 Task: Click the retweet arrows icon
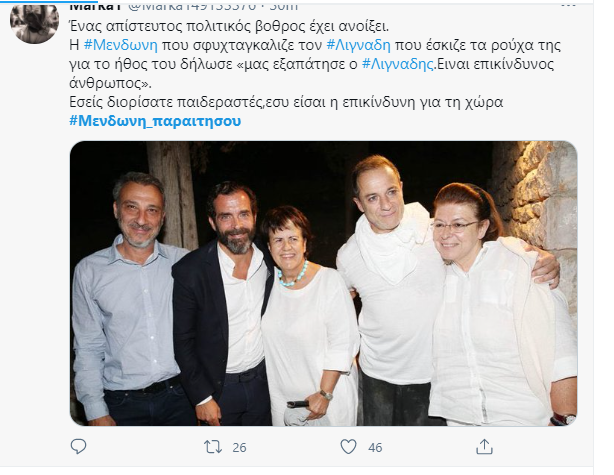click(x=213, y=447)
